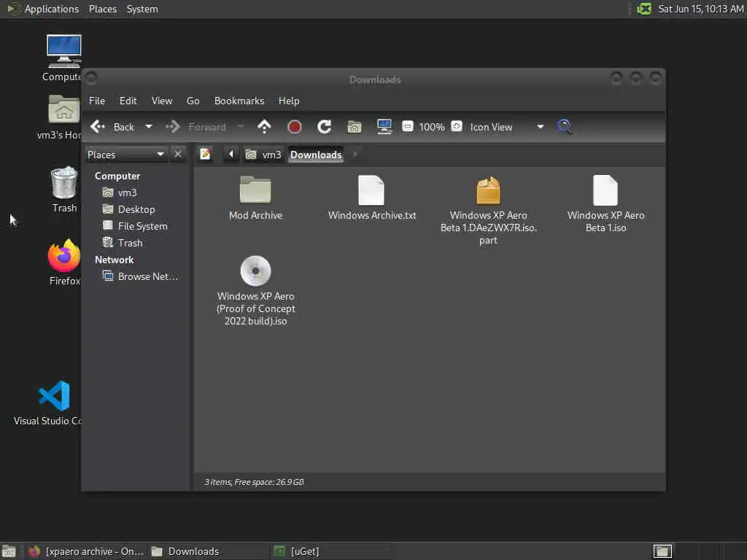Viewport: 747px width, 560px height.
Task: Open the View menu
Action: (162, 101)
